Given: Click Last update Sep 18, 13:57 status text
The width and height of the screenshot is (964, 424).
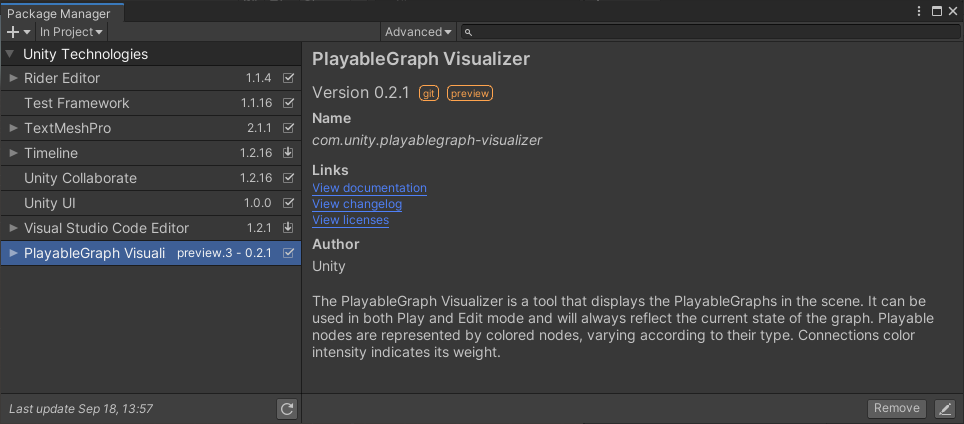Looking at the screenshot, I should point(81,409).
